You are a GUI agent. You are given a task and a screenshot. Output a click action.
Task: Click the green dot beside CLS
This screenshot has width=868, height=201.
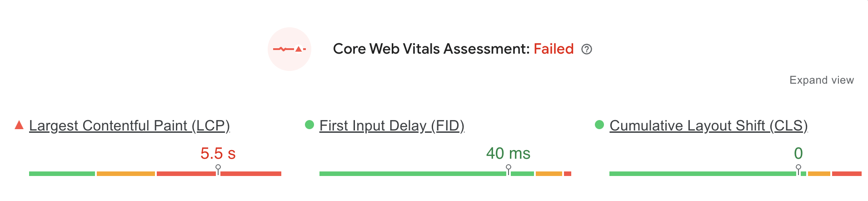pos(599,125)
